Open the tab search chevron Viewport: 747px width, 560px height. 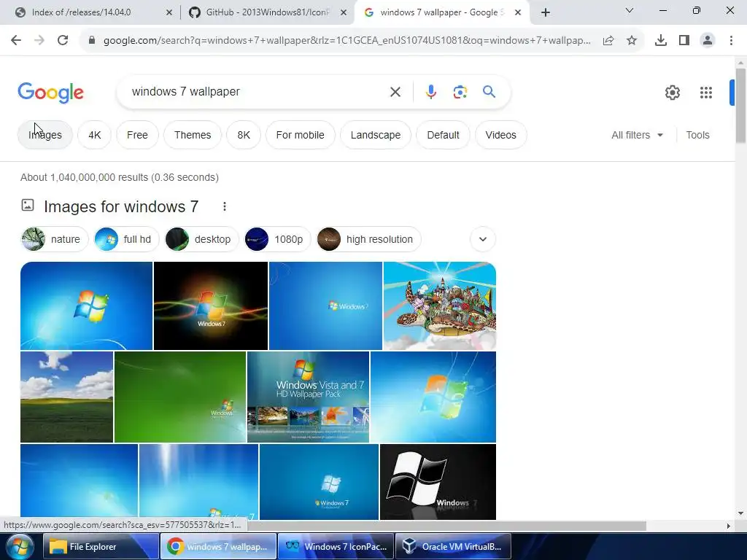pos(630,10)
